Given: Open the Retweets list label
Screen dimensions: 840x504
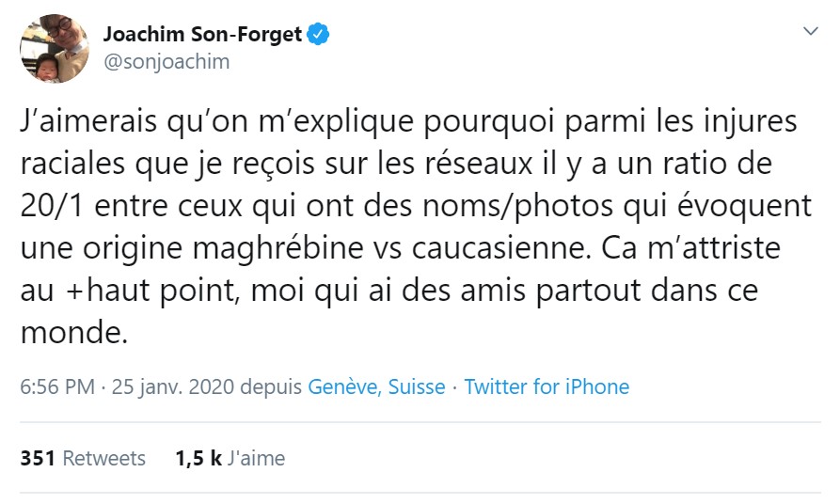Looking at the screenshot, I should pyautogui.click(x=103, y=459).
